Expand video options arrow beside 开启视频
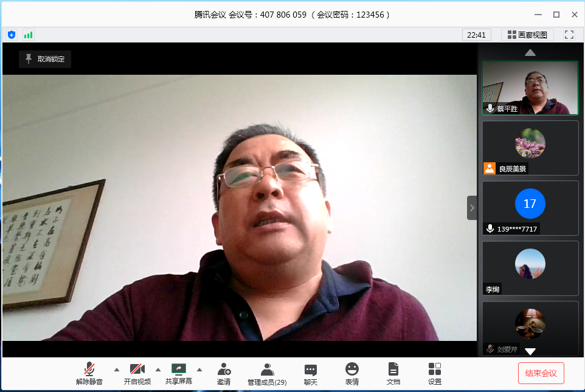Viewport: 585px width, 392px height. tap(158, 370)
